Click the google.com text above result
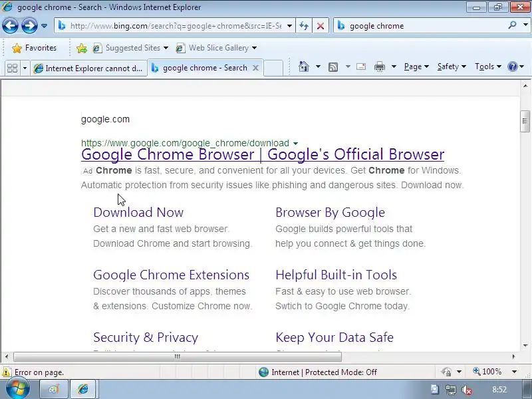The image size is (532, 399). point(105,119)
